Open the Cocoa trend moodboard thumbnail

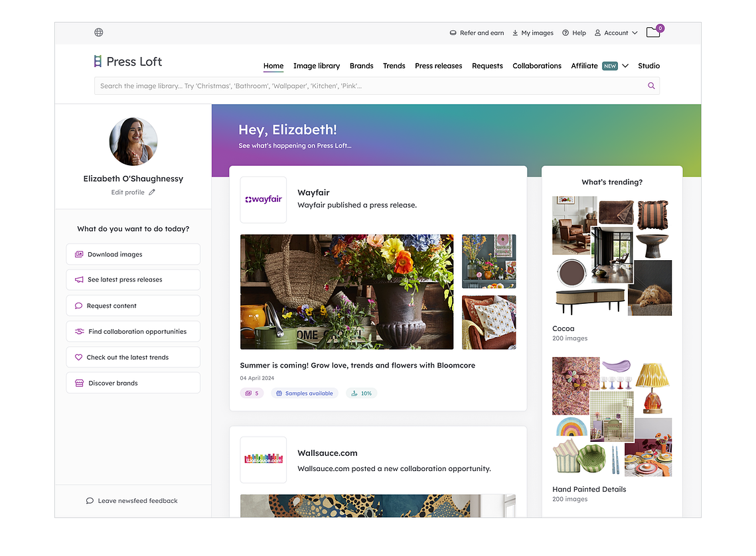point(612,256)
